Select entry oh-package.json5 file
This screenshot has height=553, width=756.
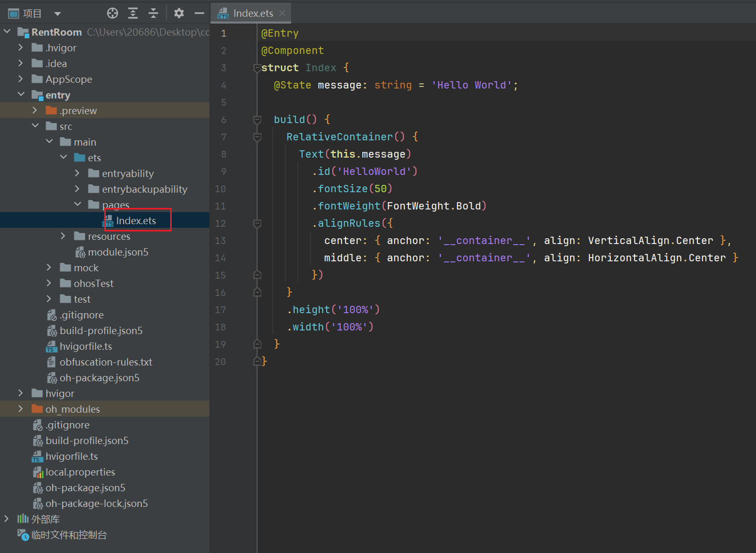[99, 378]
